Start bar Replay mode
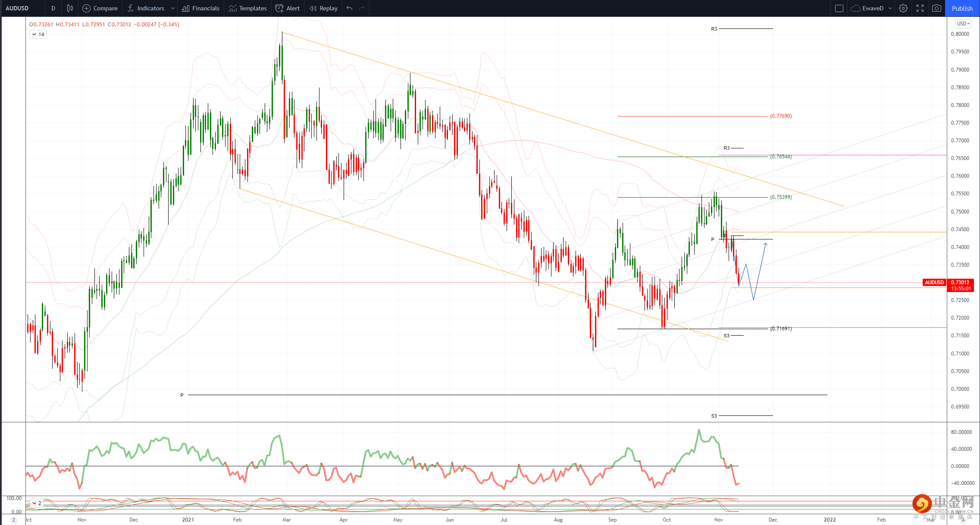Image resolution: width=980 pixels, height=525 pixels. (324, 8)
